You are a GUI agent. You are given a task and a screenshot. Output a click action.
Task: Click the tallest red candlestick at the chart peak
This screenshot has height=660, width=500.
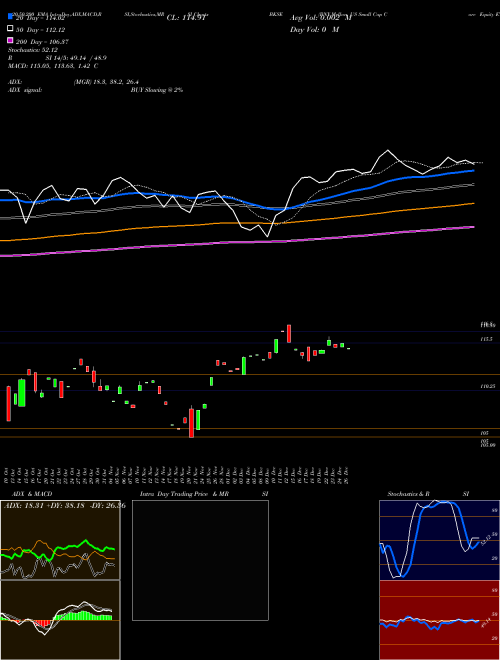(289, 333)
